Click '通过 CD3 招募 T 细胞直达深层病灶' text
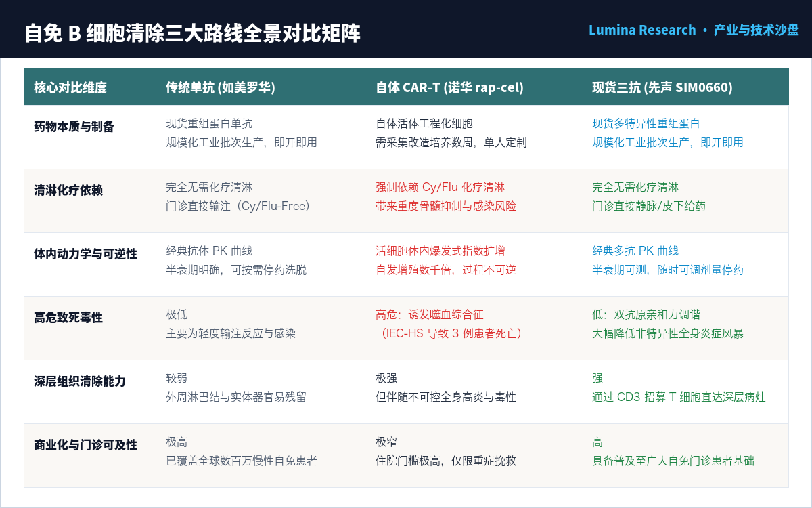The width and height of the screenshot is (812, 508). click(679, 397)
